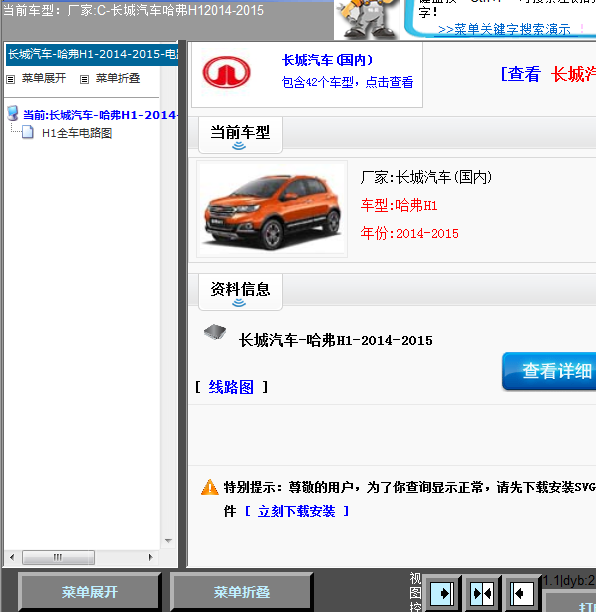Open the 线路图 link

(x=231, y=387)
